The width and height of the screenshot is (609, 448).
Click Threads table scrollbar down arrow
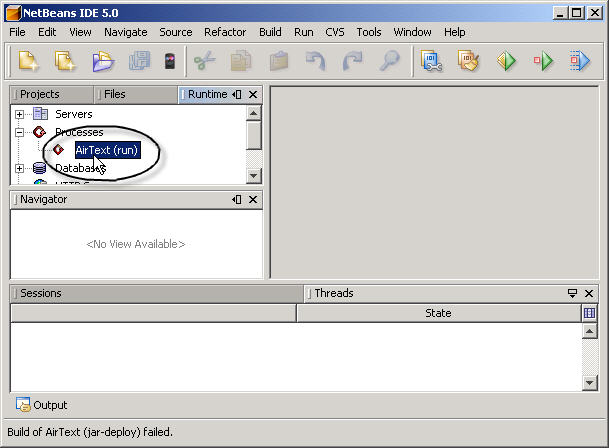tap(589, 383)
